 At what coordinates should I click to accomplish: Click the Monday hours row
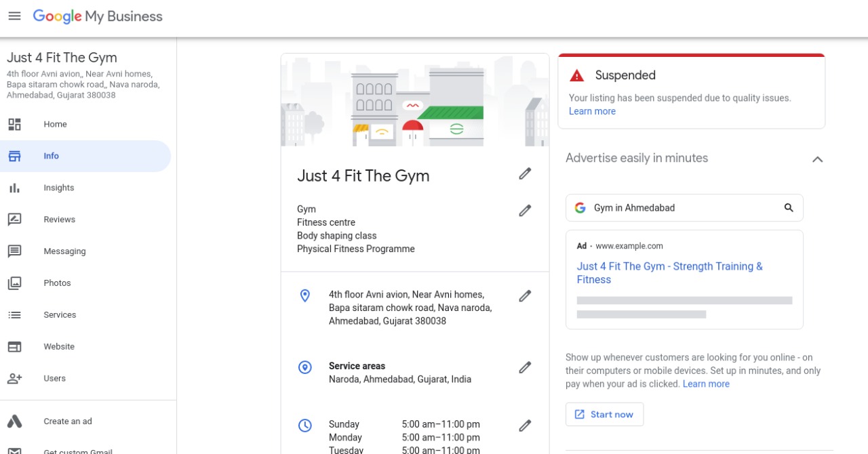click(x=404, y=438)
